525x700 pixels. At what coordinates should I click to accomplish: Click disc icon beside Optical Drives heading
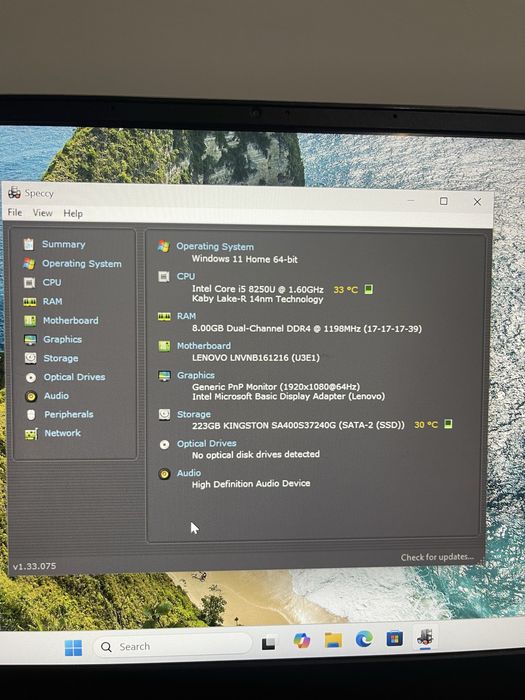[164, 445]
